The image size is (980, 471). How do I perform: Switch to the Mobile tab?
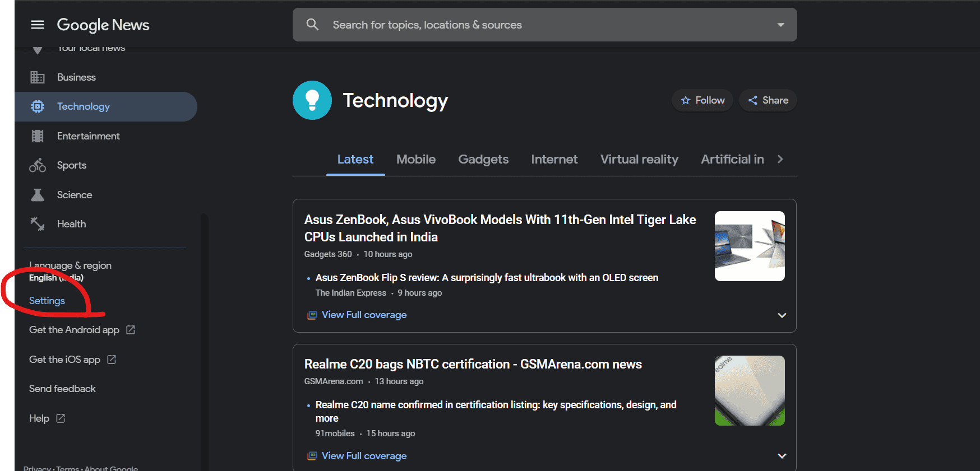[415, 160]
